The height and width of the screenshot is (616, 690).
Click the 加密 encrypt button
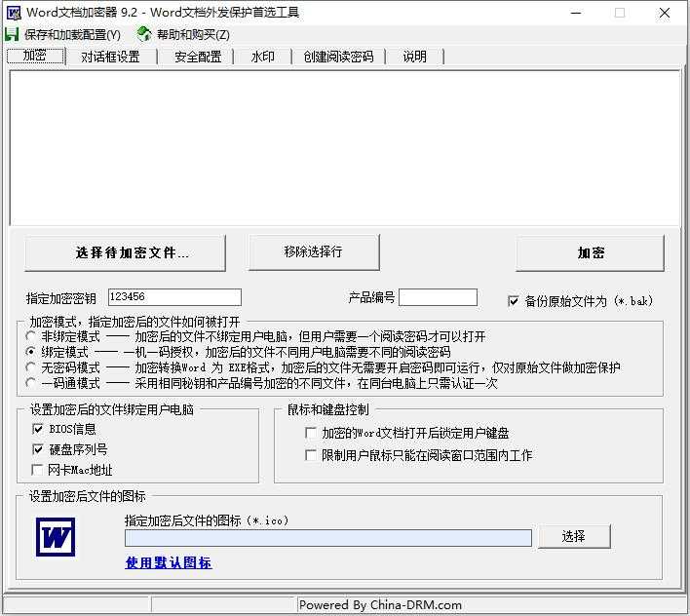tap(590, 252)
